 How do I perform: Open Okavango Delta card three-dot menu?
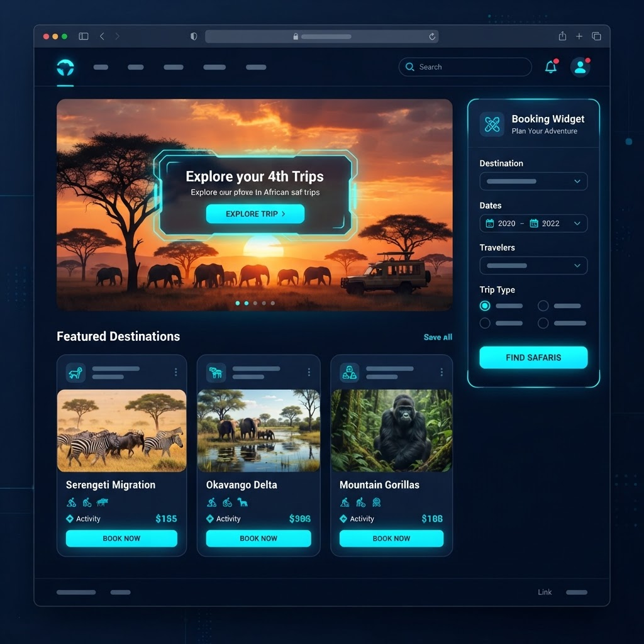pyautogui.click(x=309, y=372)
